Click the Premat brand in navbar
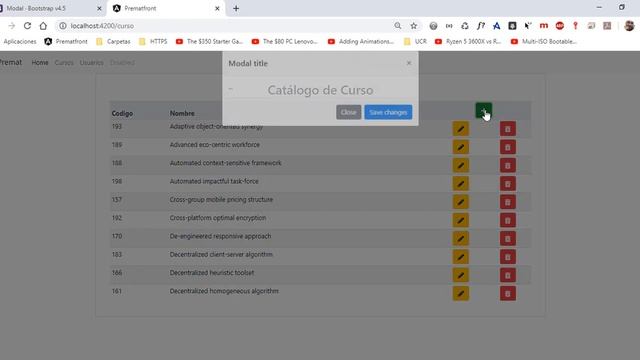This screenshot has width=640, height=360. tap(11, 62)
